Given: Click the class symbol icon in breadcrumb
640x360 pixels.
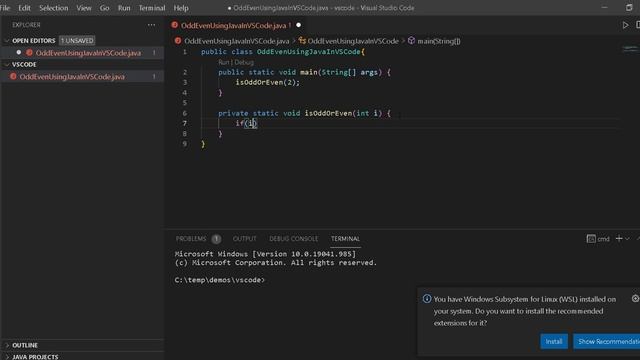Looking at the screenshot, I should pyautogui.click(x=302, y=40).
